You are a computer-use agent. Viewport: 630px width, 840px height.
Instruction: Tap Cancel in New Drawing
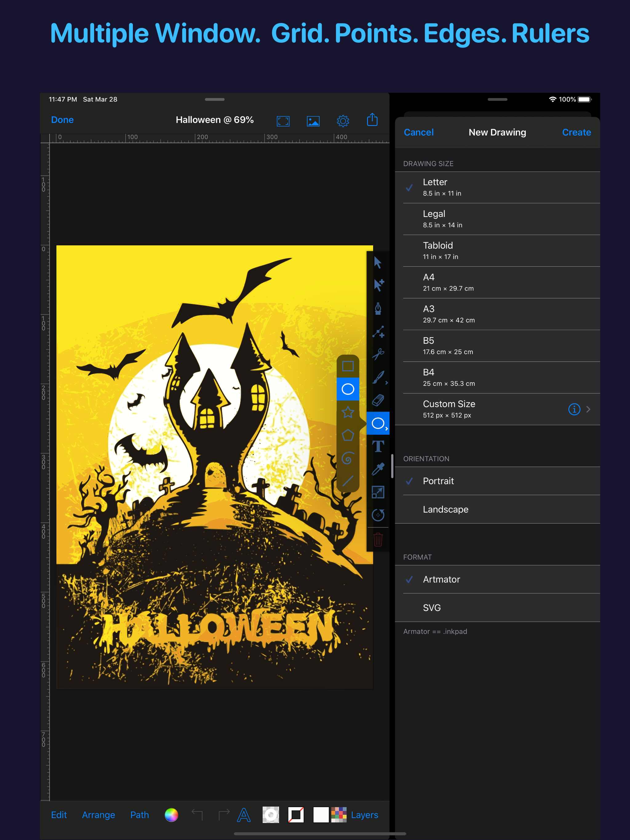click(x=418, y=132)
